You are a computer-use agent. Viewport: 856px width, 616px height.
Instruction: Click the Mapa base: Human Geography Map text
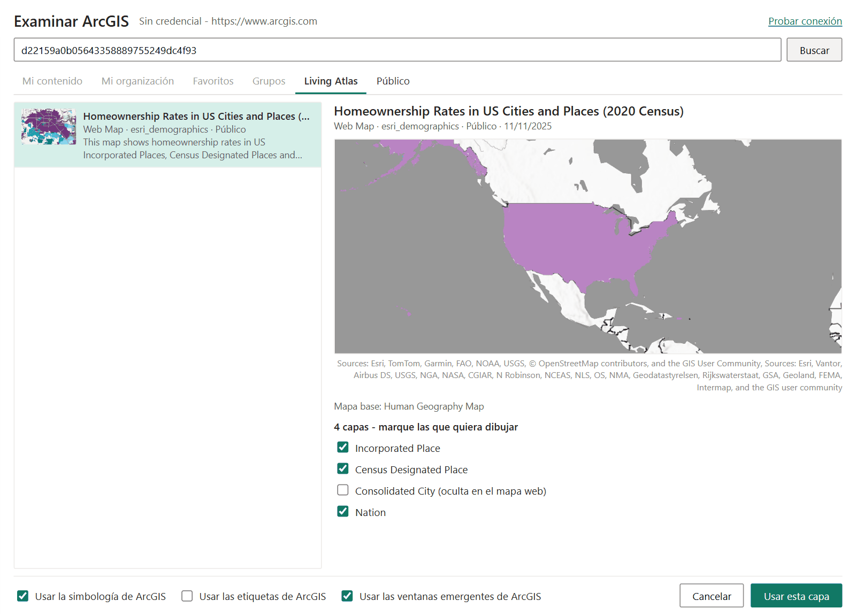409,406
